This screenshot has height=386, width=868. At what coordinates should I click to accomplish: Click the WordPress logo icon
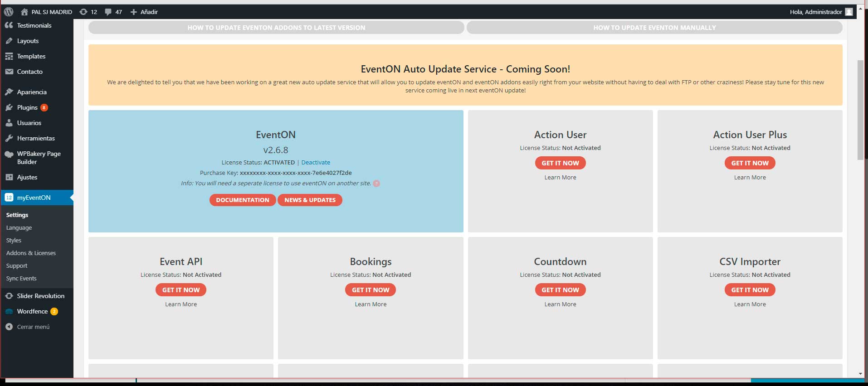click(9, 12)
